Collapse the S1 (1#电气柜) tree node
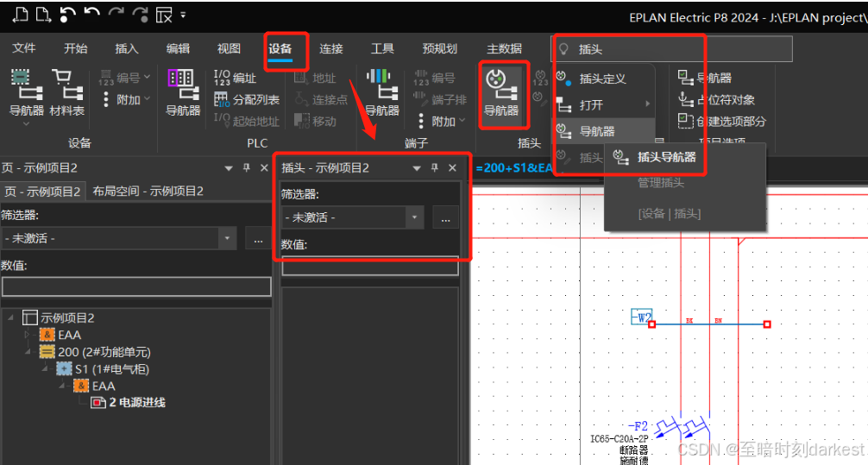This screenshot has width=868, height=465. coord(45,368)
